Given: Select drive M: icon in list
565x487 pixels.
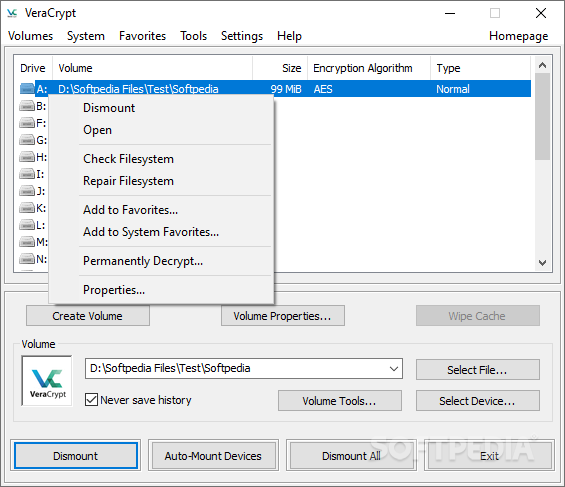Looking at the screenshot, I should (27, 242).
